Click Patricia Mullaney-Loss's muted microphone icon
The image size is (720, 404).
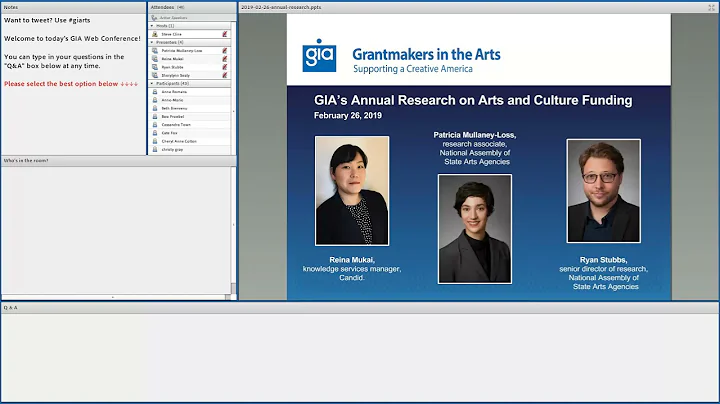225,50
